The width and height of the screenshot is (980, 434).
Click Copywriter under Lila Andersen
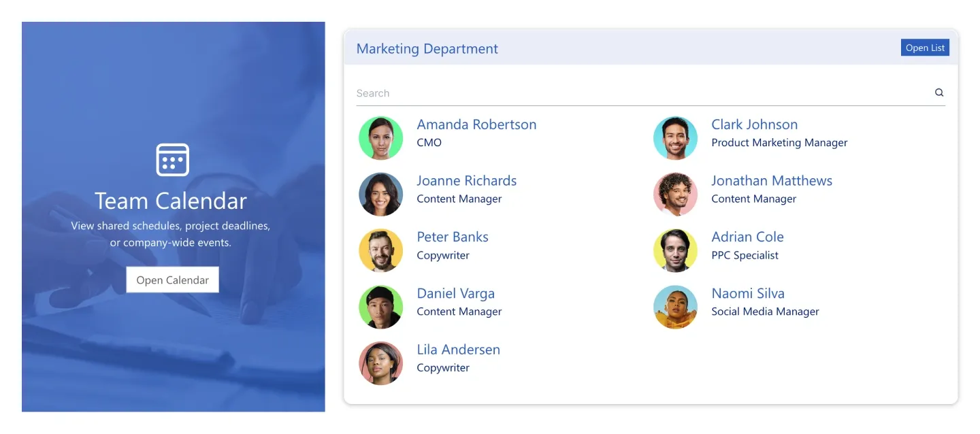coord(443,368)
